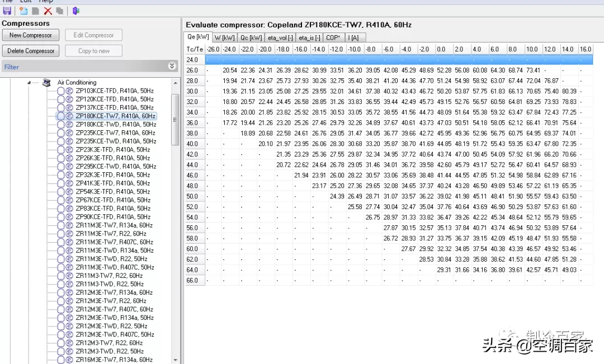604x364 pixels.
Task: Toggle selection circle for ZR11M3E-TW7, R407C, 60Hz
Action: pyautogui.click(x=60, y=242)
